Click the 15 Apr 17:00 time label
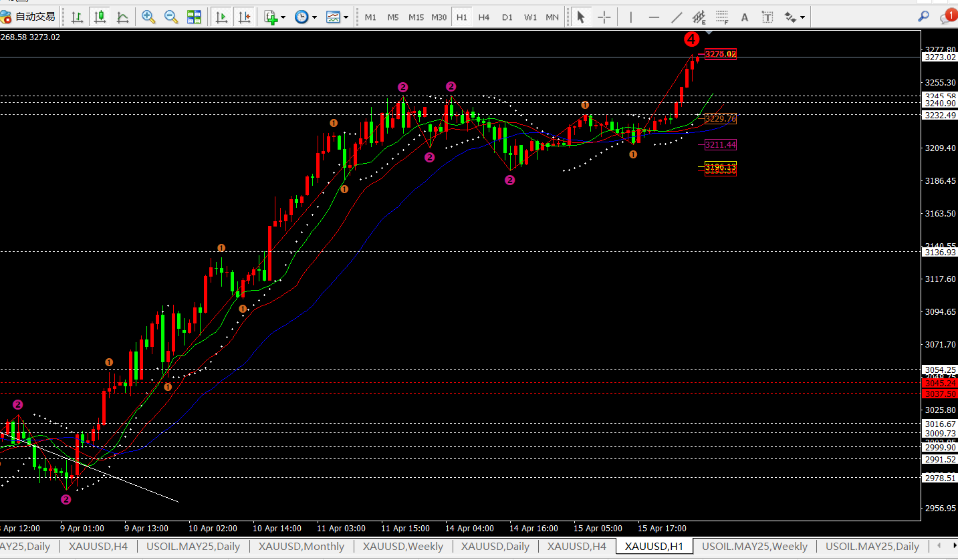958x560 pixels. [662, 529]
